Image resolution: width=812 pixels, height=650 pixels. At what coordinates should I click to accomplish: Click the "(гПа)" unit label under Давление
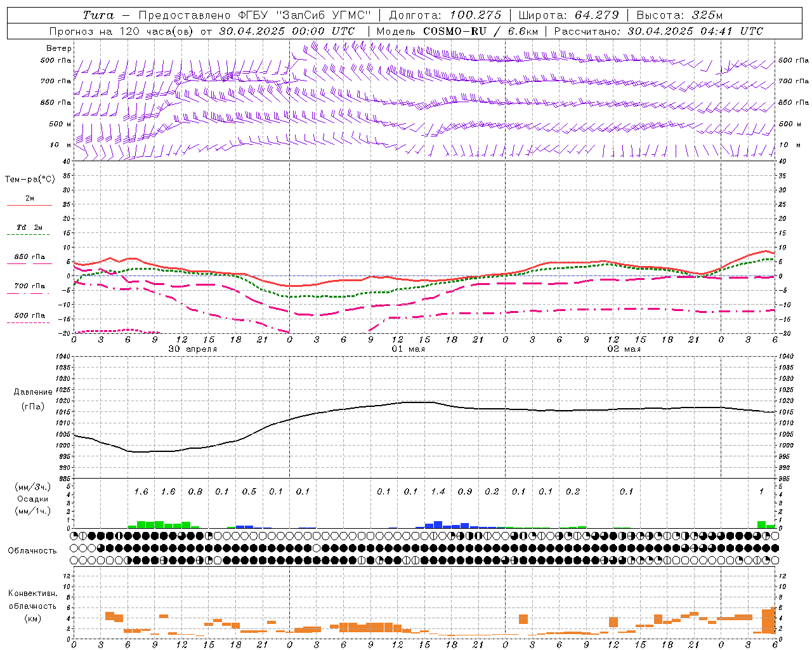(x=33, y=407)
